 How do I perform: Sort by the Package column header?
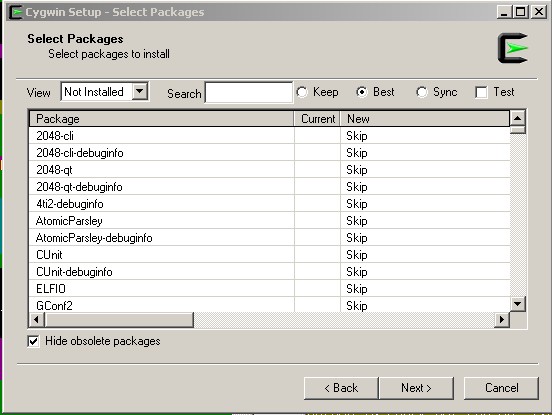(162, 119)
